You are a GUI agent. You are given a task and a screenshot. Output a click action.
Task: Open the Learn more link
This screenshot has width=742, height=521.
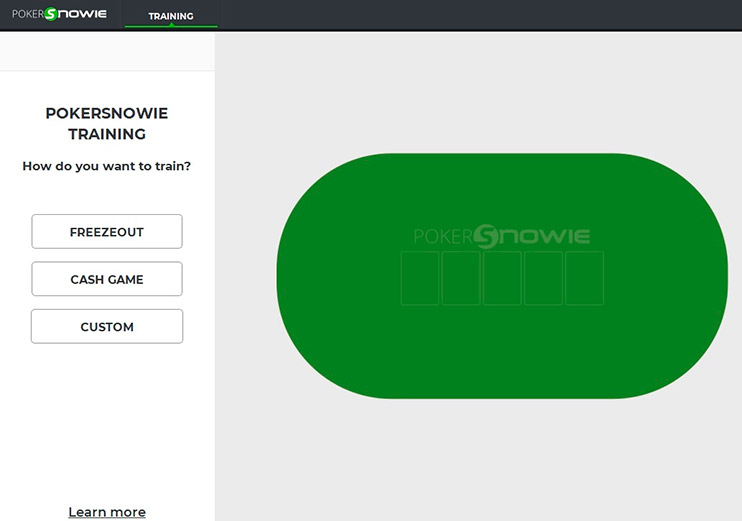point(107,512)
